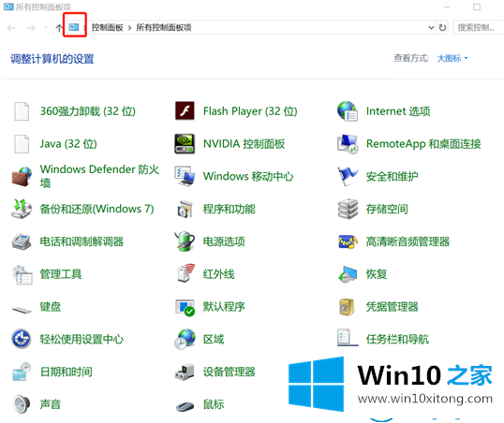Open the Internet 选项 globe icon
This screenshot has height=423, width=504.
[x=348, y=111]
